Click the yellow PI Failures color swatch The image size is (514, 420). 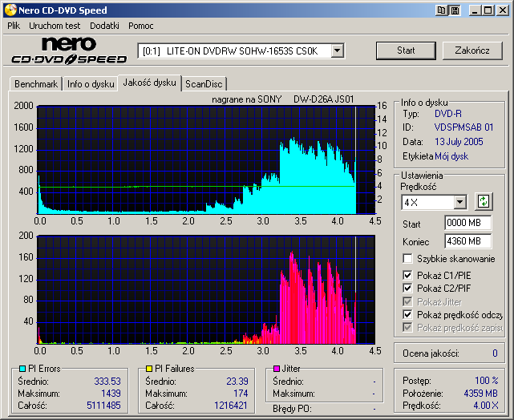point(149,369)
